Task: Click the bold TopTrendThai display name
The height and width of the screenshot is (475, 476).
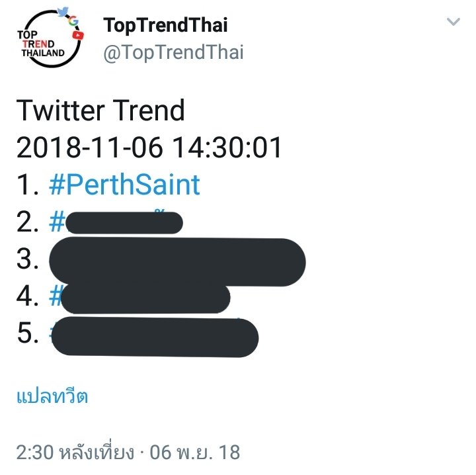Action: pyautogui.click(x=165, y=26)
